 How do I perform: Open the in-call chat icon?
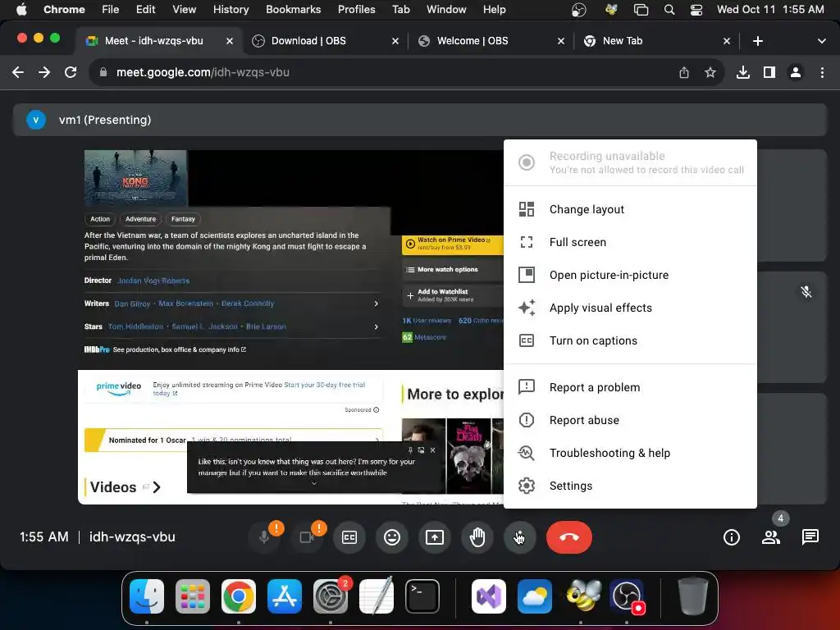point(810,536)
